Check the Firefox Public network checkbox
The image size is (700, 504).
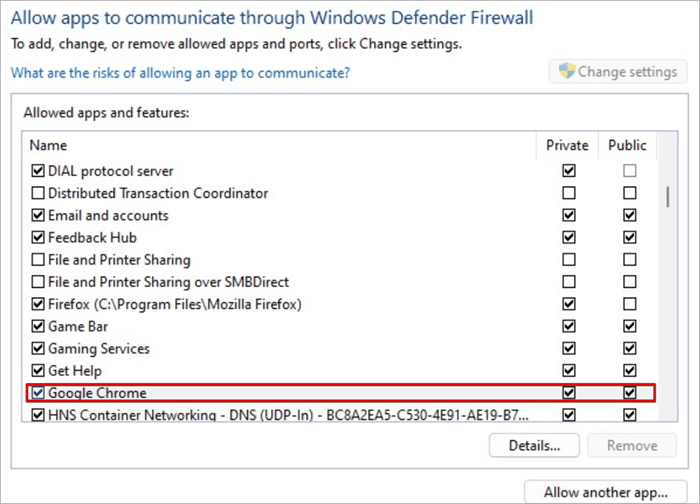coord(629,304)
